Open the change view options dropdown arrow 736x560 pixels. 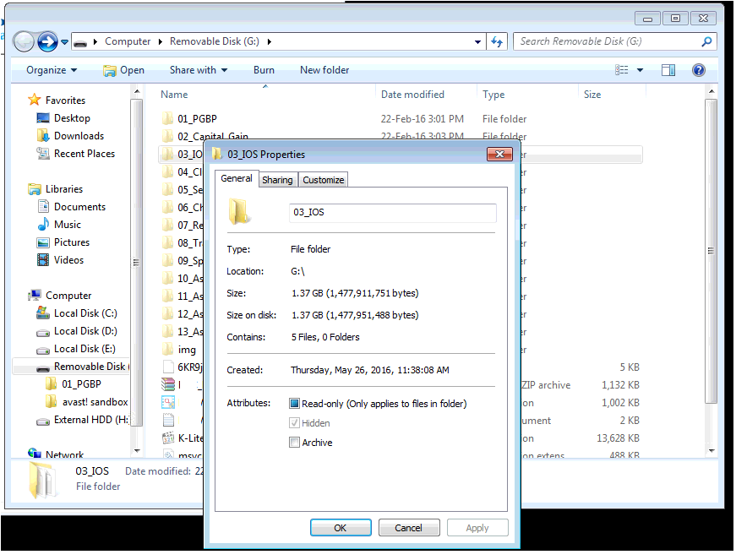640,70
